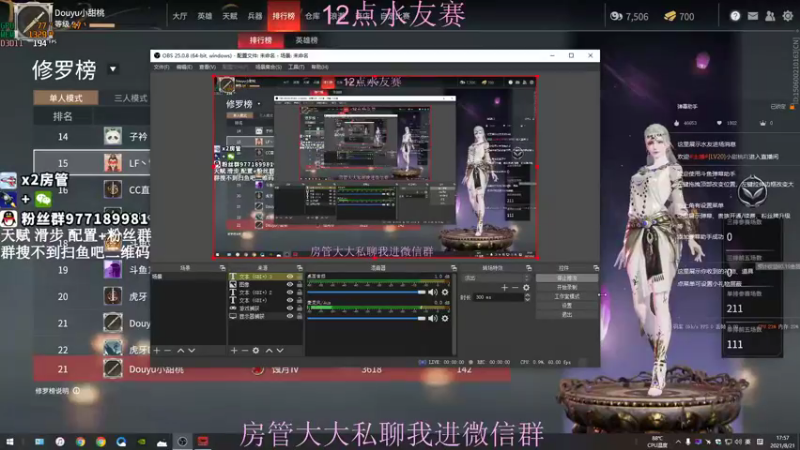This screenshot has width=800, height=450.
Task: Switch to 英雄榜 hero ranking sub-tab
Action: click(307, 40)
